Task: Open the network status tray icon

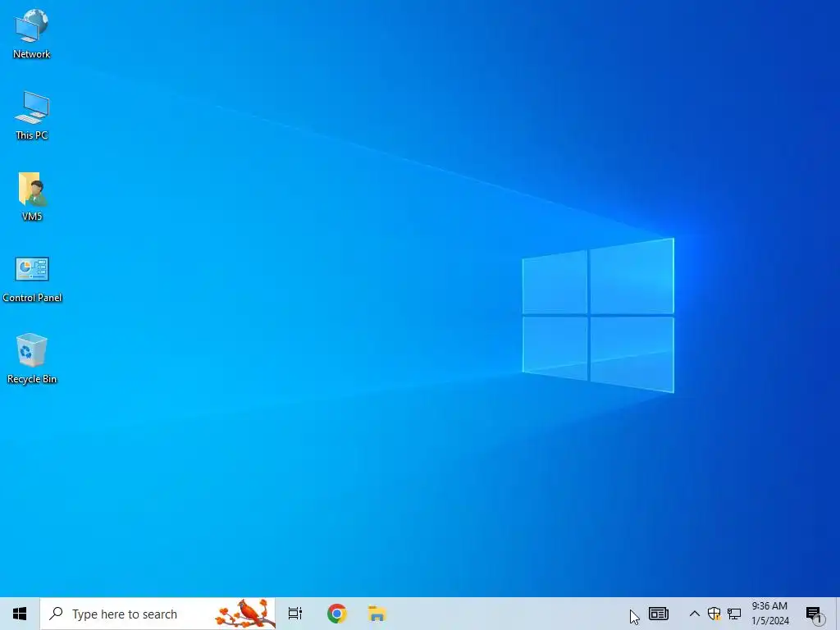Action: tap(734, 614)
